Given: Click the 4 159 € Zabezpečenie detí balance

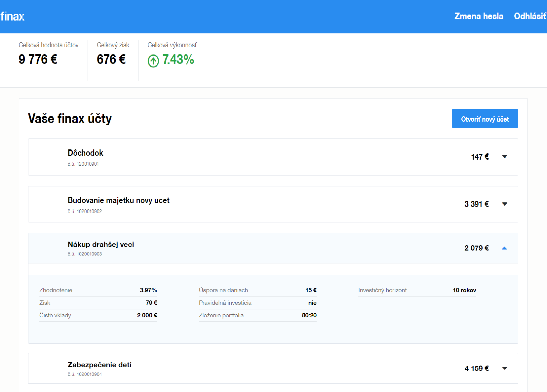Looking at the screenshot, I should [476, 368].
